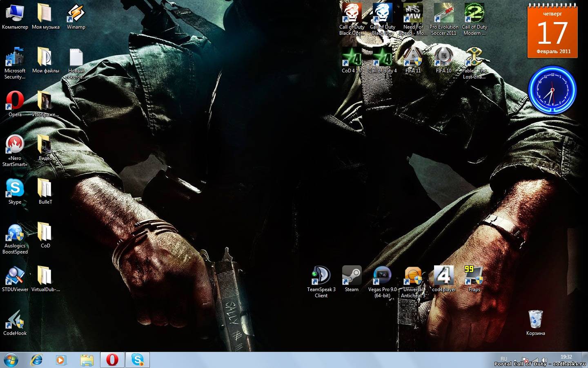Launch Call of Duty Black Ops red skull icon
The image size is (588, 368).
pyautogui.click(x=352, y=20)
